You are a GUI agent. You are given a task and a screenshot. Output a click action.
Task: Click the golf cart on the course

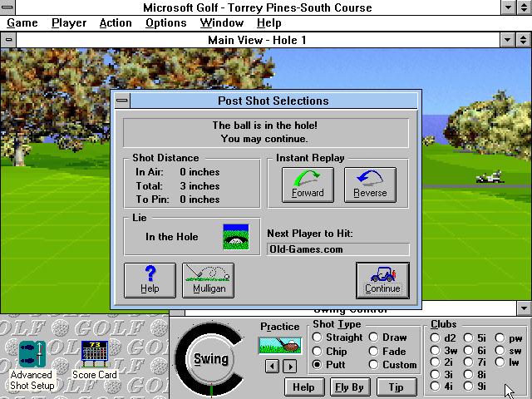489,176
